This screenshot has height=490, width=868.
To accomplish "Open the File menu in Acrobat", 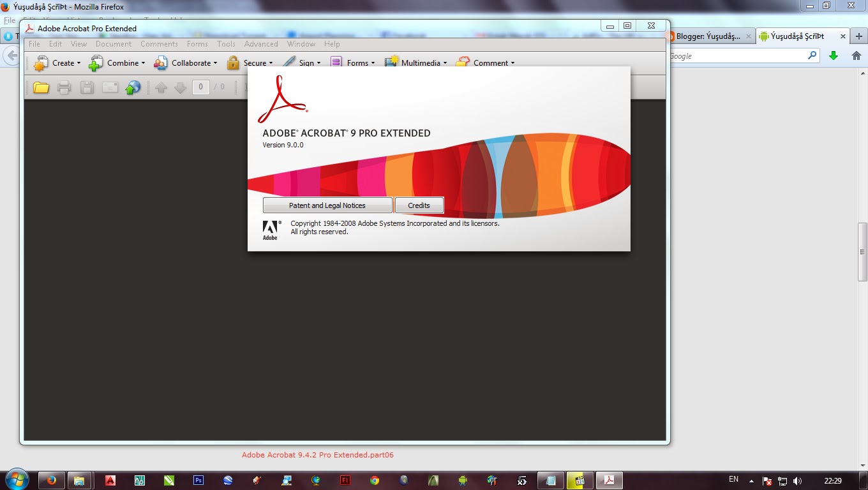I will pyautogui.click(x=34, y=44).
